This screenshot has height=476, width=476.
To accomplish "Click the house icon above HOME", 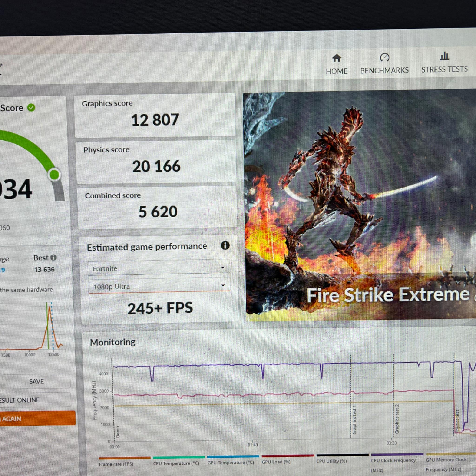I will tap(337, 58).
